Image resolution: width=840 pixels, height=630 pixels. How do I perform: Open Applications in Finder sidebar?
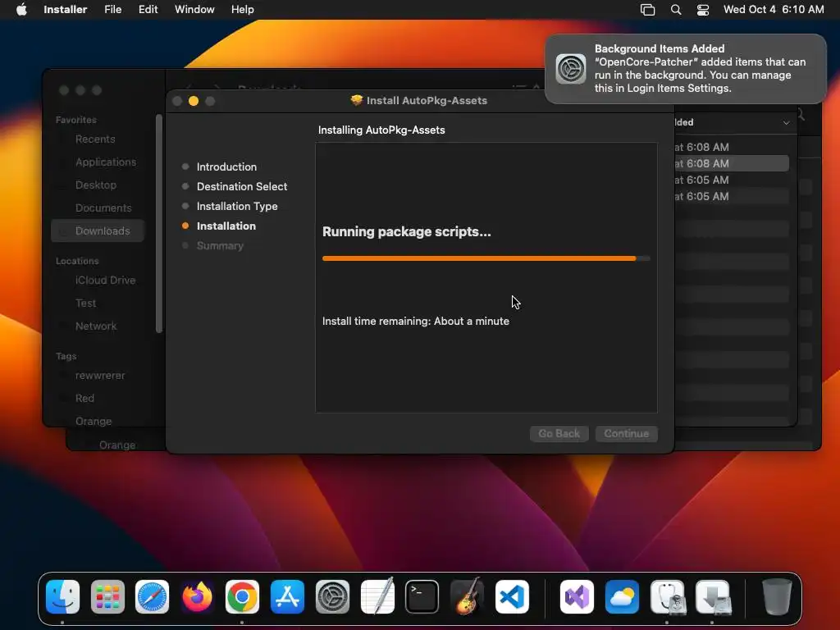[x=106, y=162]
